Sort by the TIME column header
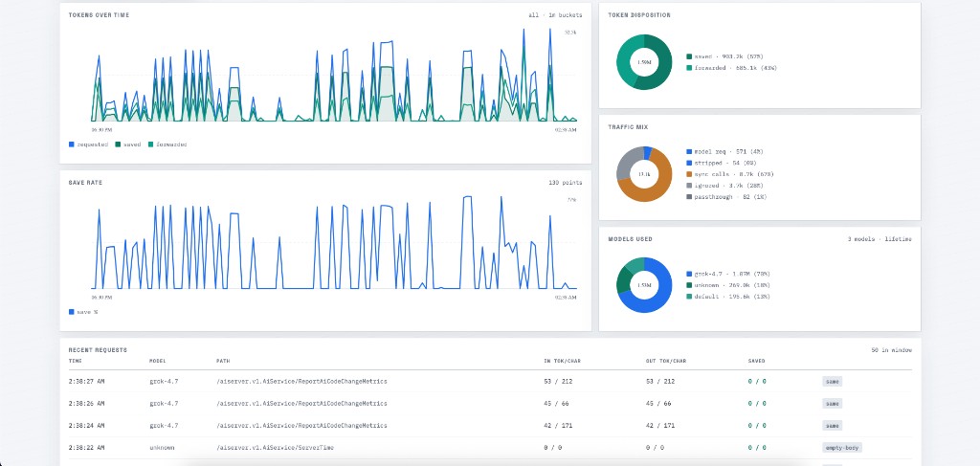Screen dimensions: 980x466 75,361
